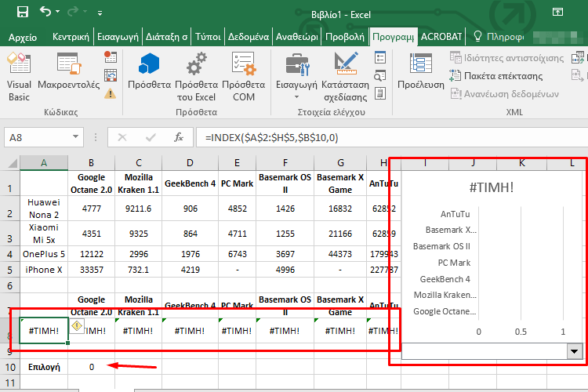Select cell with OnePlus 5
The width and height of the screenshot is (588, 392).
(x=44, y=254)
